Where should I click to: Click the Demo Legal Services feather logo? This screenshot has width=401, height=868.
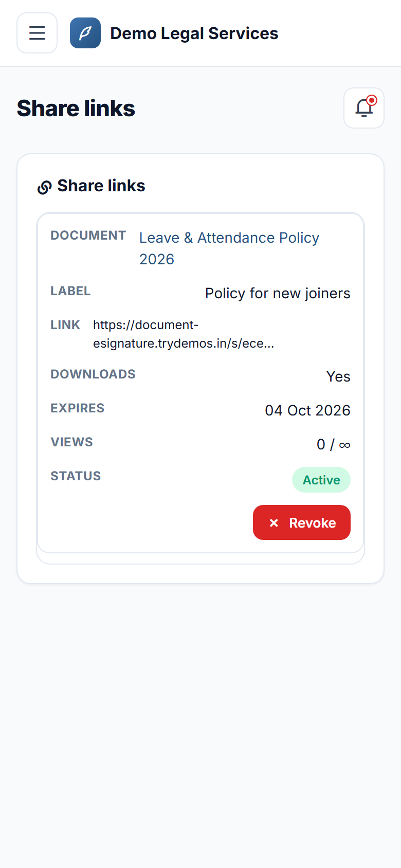pyautogui.click(x=85, y=33)
